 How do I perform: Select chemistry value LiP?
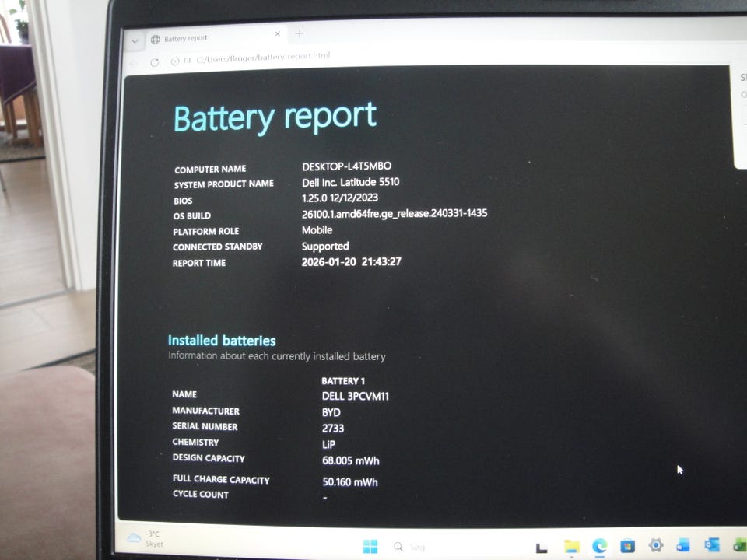(328, 444)
